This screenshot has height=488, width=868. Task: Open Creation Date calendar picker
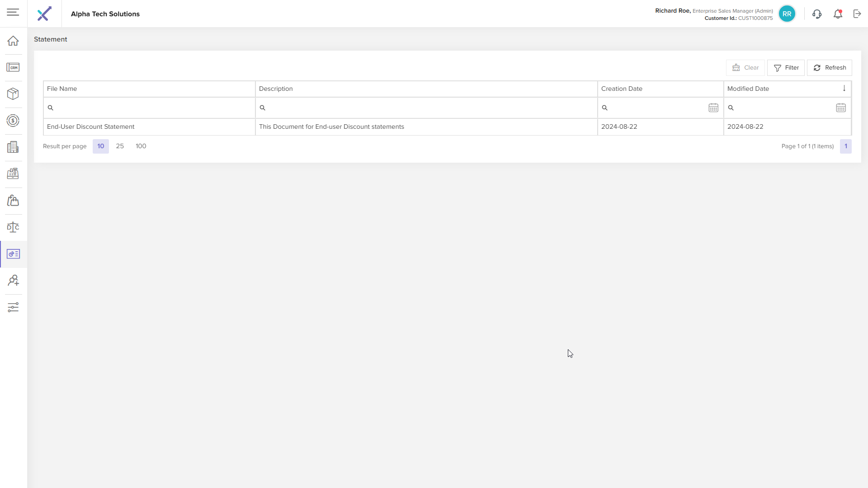[x=713, y=108]
